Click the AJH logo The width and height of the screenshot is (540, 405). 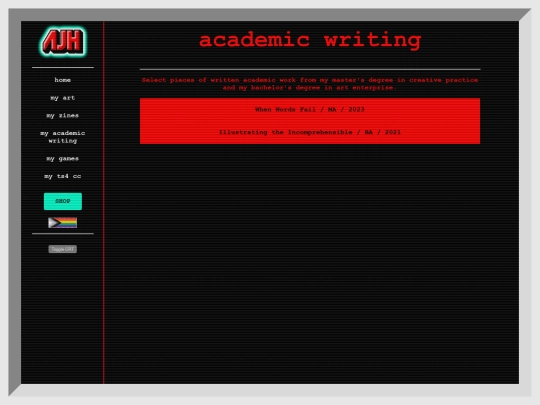point(63,42)
